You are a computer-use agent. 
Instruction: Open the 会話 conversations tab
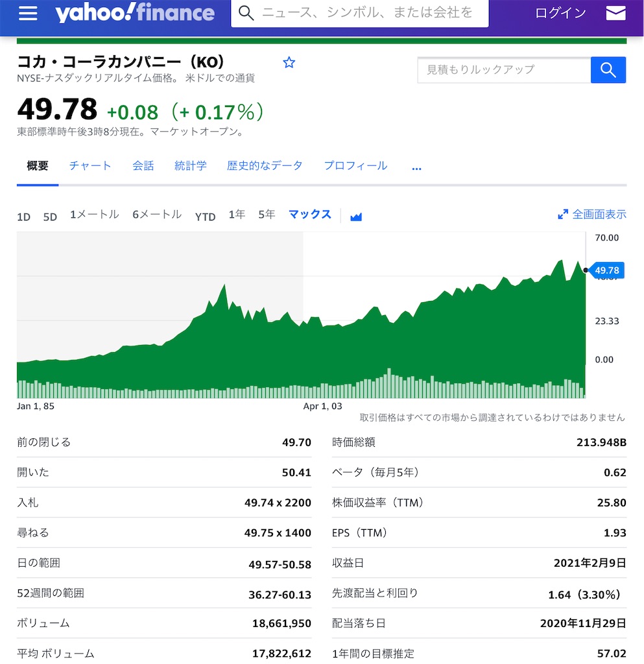click(143, 165)
